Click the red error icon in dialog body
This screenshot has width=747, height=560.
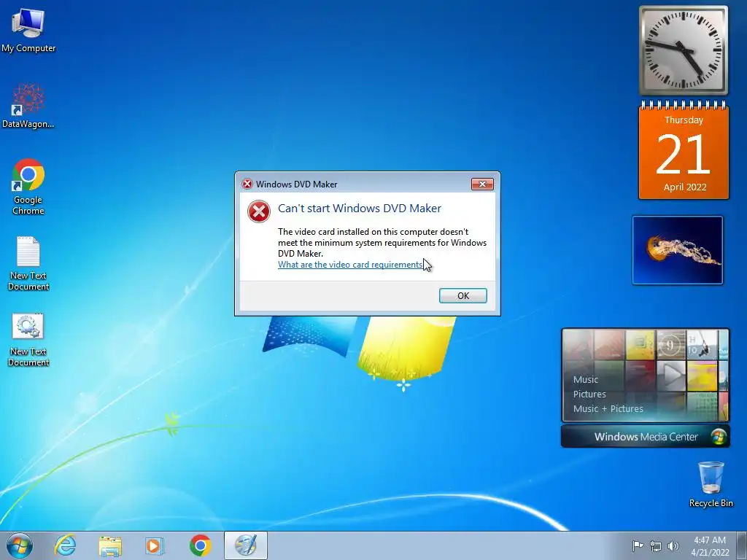point(259,211)
